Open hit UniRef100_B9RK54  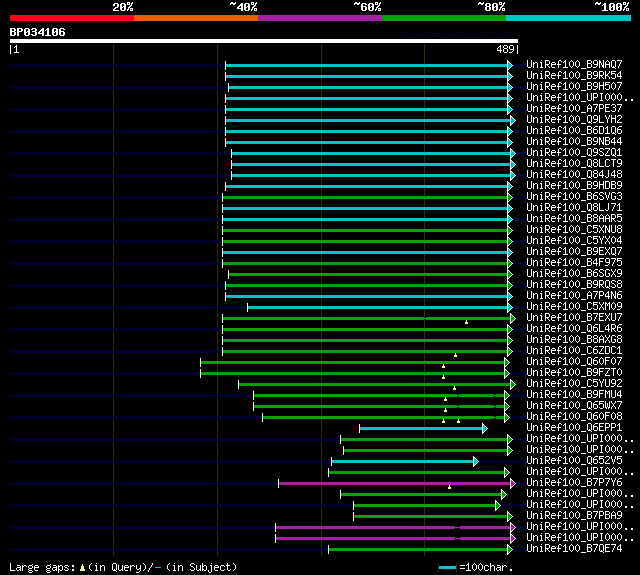(x=574, y=75)
